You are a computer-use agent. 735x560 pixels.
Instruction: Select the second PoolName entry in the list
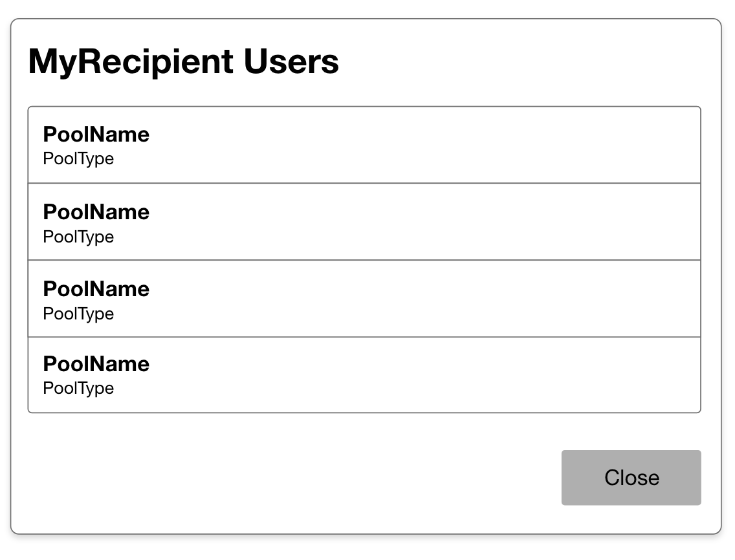364,222
